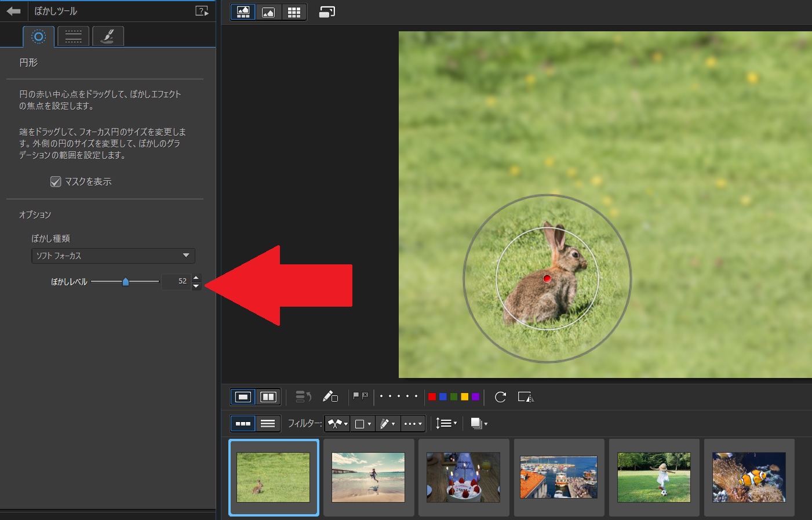Open the flag filter dropdown
This screenshot has width=812, height=520.
click(337, 424)
